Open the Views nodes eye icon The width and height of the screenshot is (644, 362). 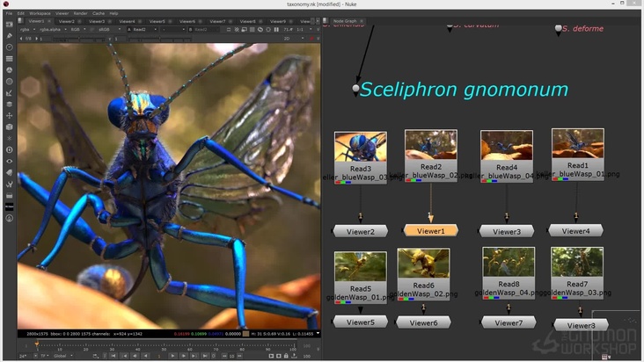pos(9,161)
